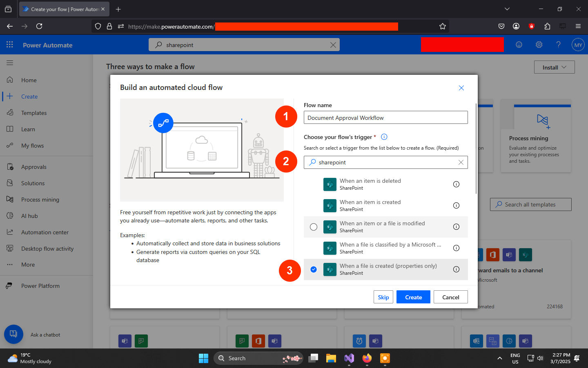Expand the More sidebar item

coord(28,265)
